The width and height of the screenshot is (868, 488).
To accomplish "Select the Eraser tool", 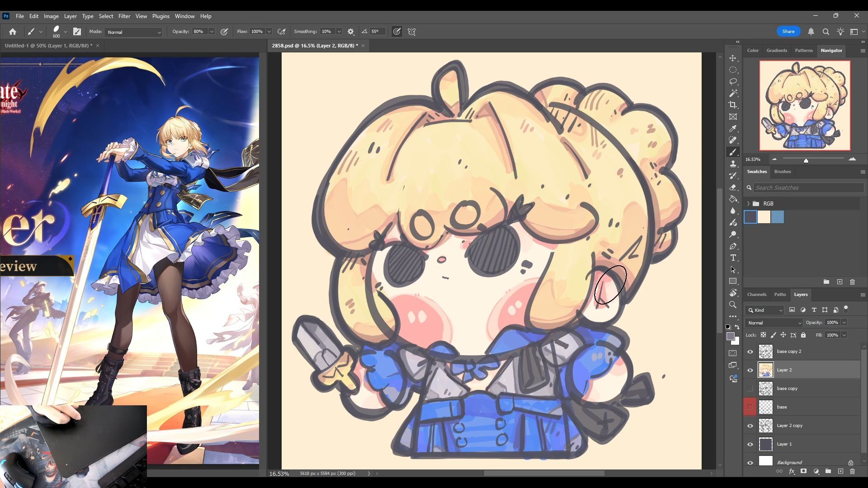I will pyautogui.click(x=733, y=188).
